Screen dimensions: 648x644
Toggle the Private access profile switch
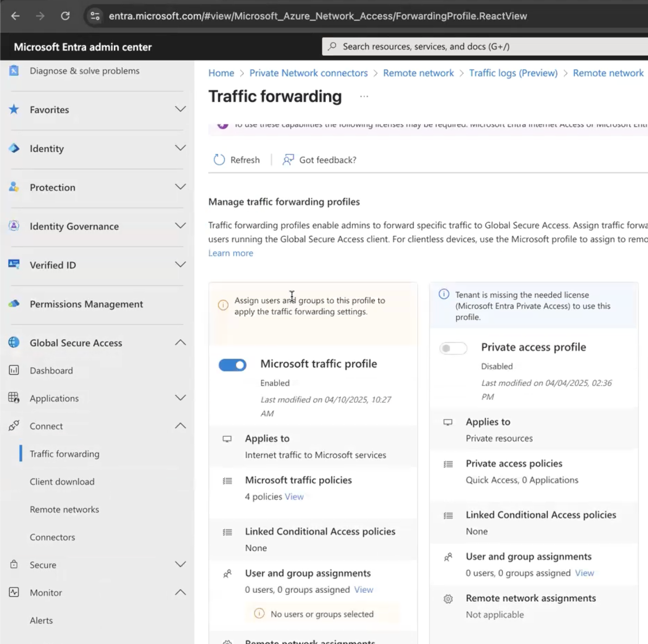click(x=453, y=348)
